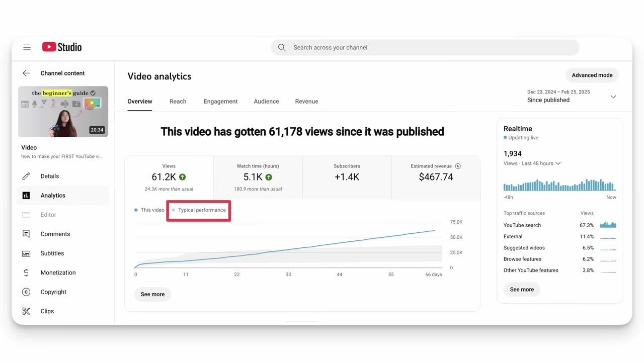Switch to the Reach tab

178,102
